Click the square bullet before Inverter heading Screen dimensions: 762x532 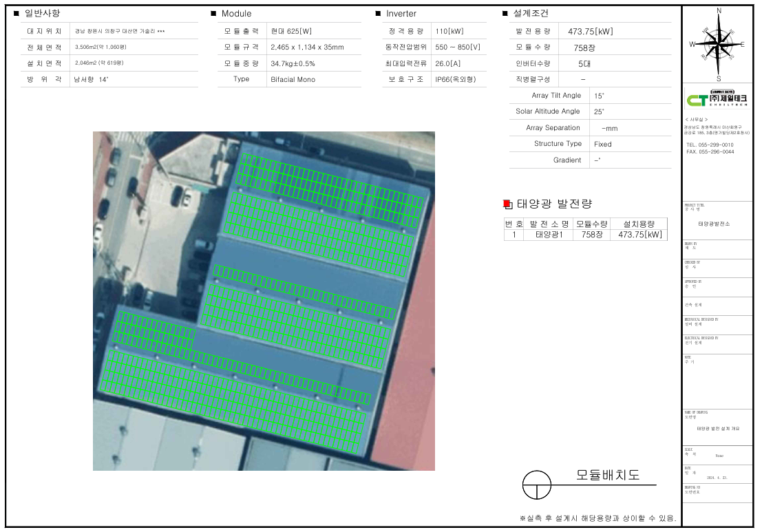click(378, 14)
